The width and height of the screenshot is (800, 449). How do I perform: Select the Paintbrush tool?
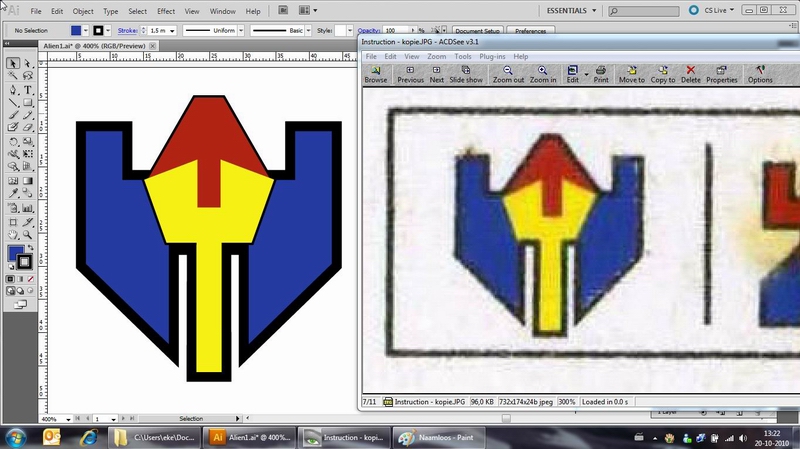(13, 115)
